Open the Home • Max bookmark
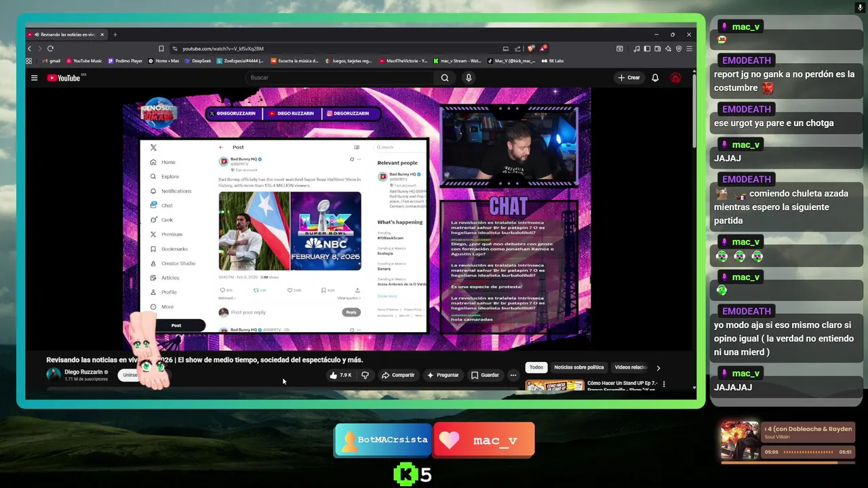The width and height of the screenshot is (868, 488). tap(163, 61)
